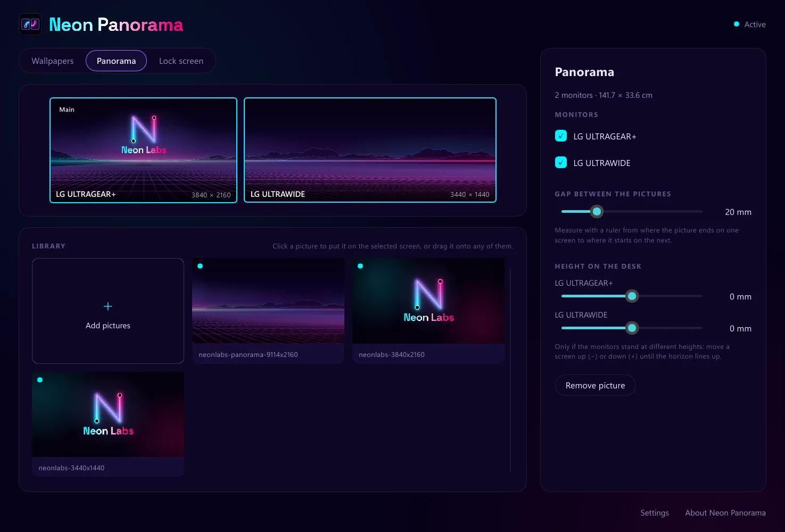Click the Add pictures tile

tap(108, 311)
